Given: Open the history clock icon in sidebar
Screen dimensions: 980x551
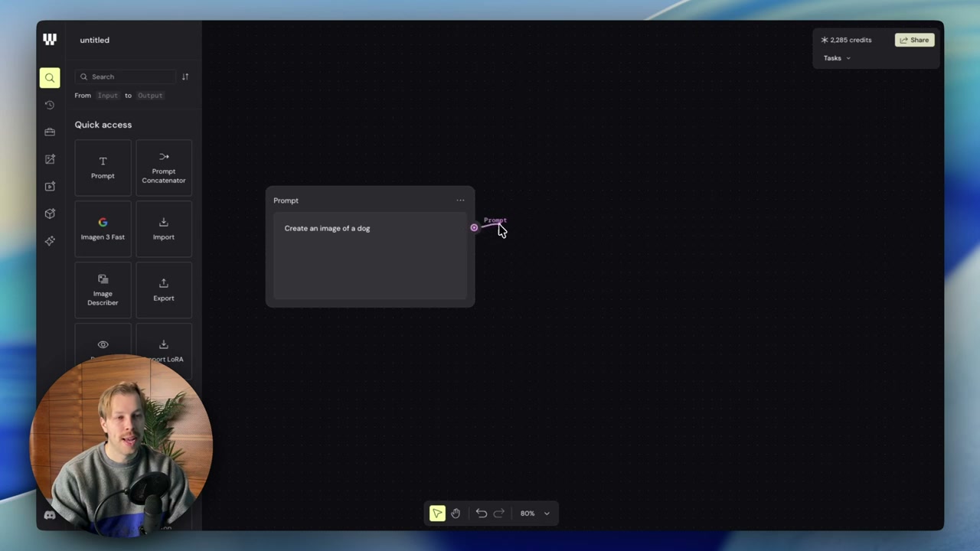Looking at the screenshot, I should pyautogui.click(x=50, y=105).
